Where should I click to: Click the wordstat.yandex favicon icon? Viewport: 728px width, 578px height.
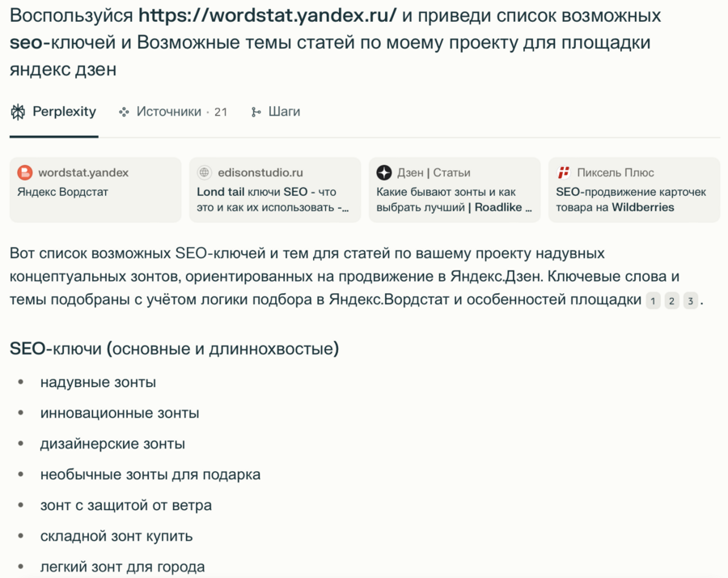pos(25,172)
